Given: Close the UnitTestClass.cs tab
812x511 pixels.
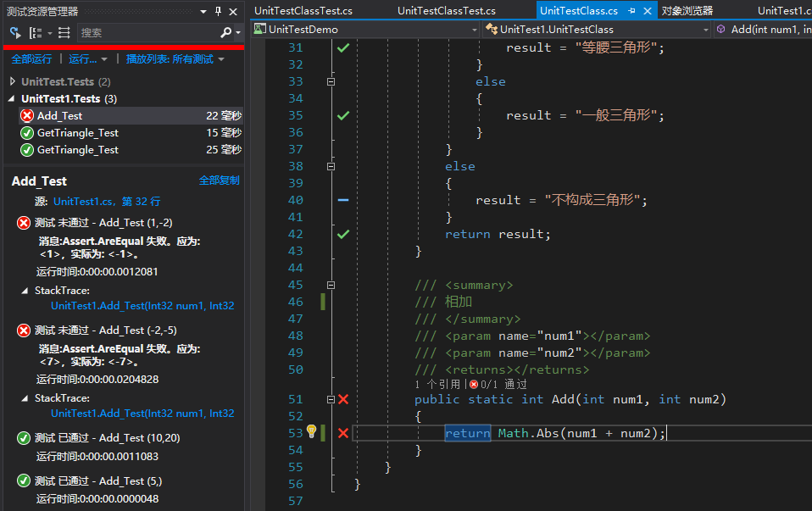Looking at the screenshot, I should [x=648, y=11].
